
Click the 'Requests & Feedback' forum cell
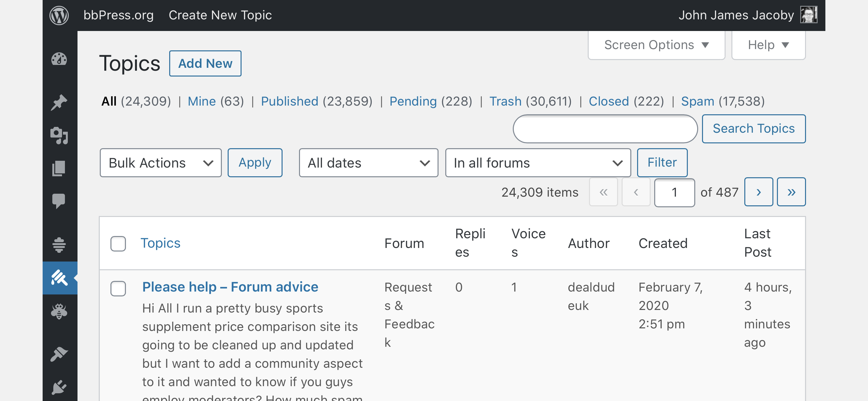click(409, 315)
